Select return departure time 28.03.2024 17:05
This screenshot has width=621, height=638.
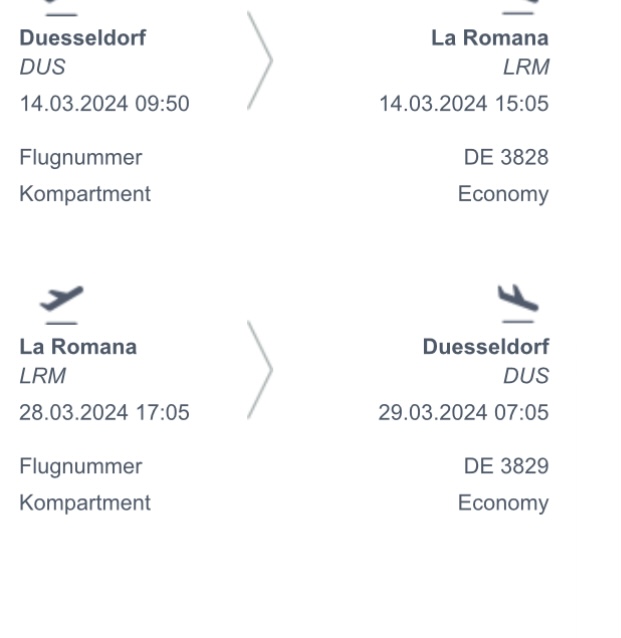click(x=104, y=412)
